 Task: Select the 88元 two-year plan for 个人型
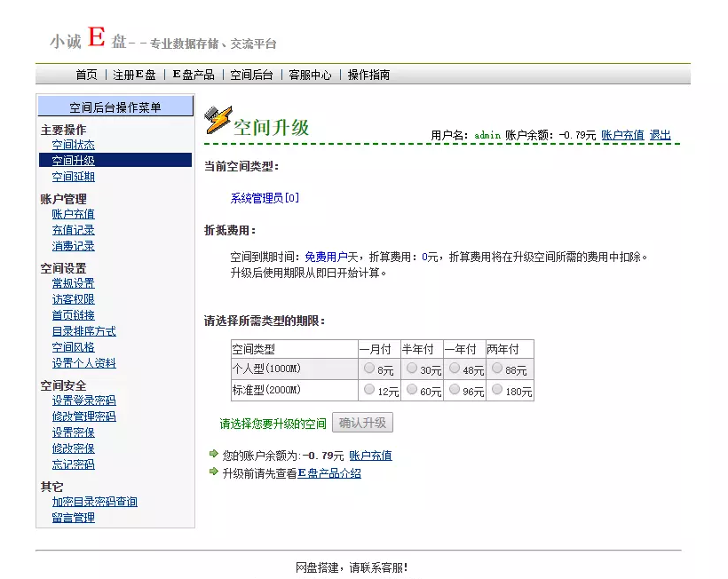tap(498, 369)
